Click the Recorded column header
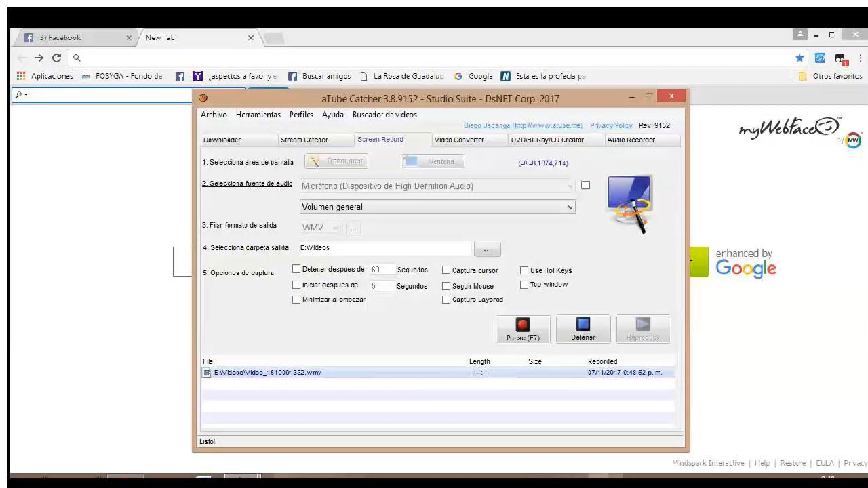This screenshot has height=488, width=868. point(602,361)
